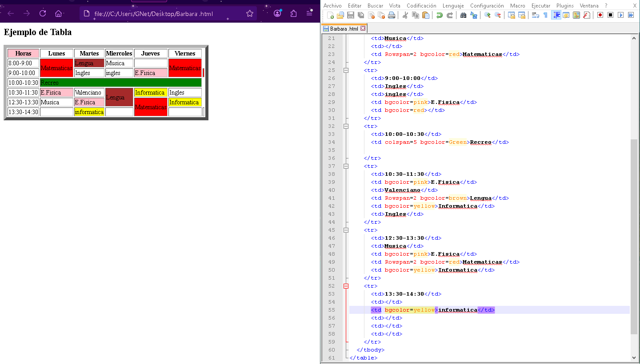This screenshot has height=364, width=640.
Task: Start macro recording with red dot icon
Action: [600, 16]
